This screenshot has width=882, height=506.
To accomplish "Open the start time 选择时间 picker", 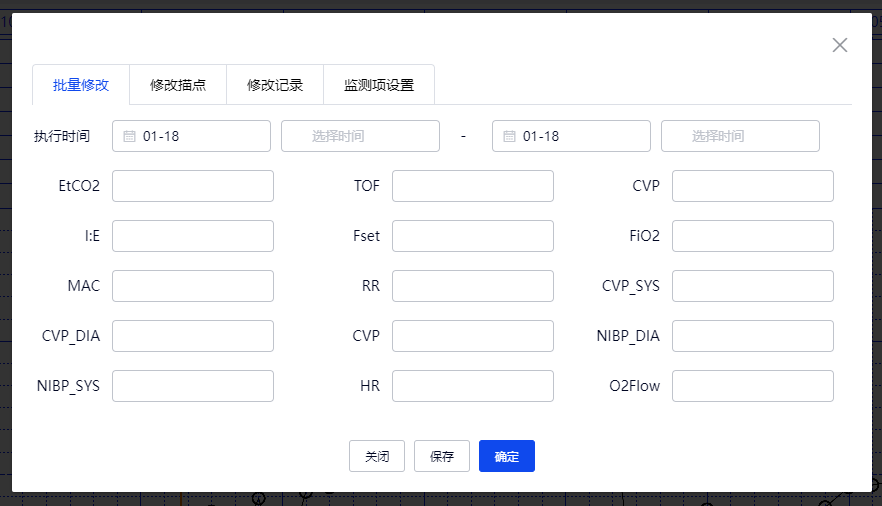I will [x=361, y=136].
